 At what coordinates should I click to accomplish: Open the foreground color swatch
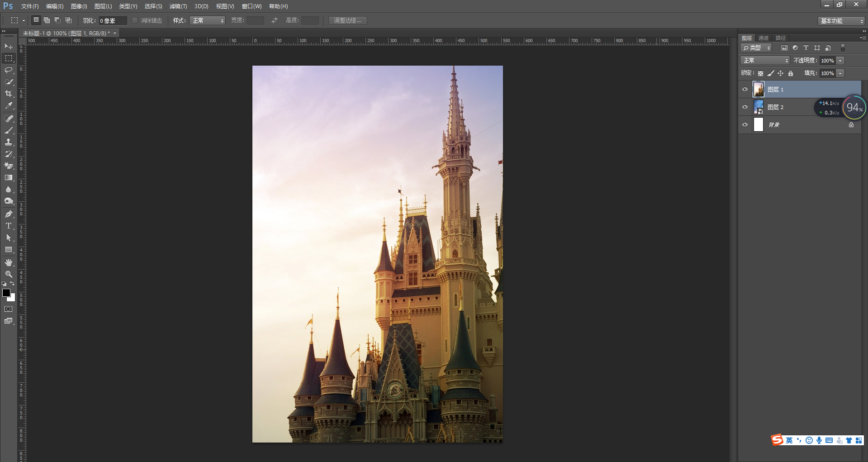[6, 293]
